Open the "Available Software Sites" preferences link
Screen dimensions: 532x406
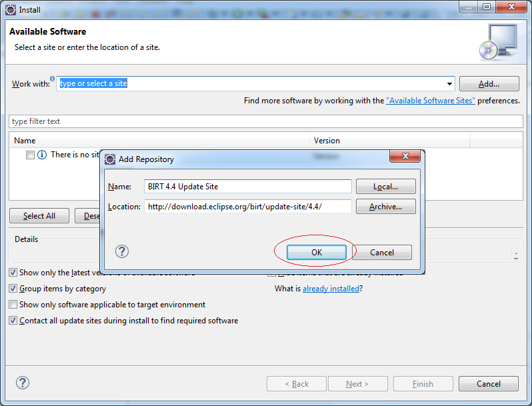[431, 101]
